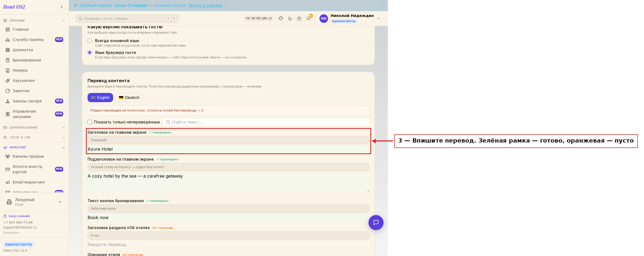This screenshot has width=644, height=256.
Task: Click the нет перевода status next to Об отеле
Action: 162,228
